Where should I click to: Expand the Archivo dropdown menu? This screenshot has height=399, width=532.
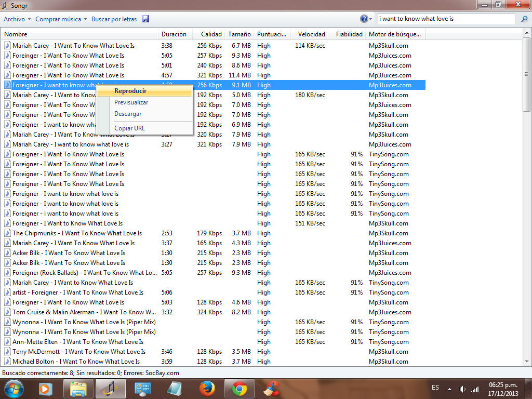pos(17,19)
